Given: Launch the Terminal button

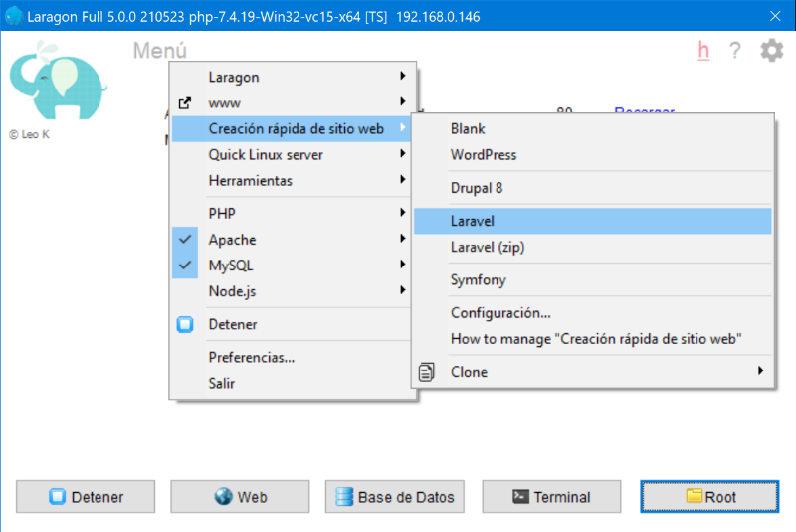Looking at the screenshot, I should [552, 497].
